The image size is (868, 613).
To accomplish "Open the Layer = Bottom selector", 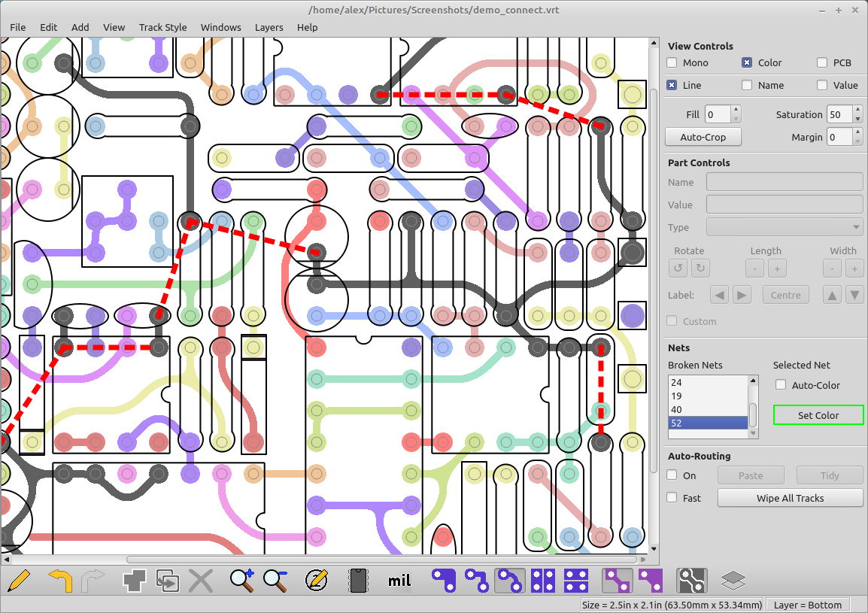I will pos(809,605).
